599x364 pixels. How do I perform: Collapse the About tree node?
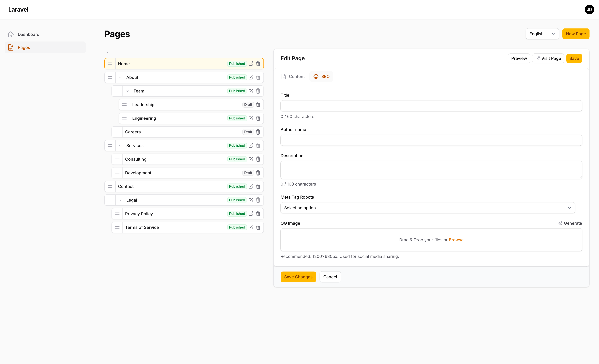(x=120, y=78)
